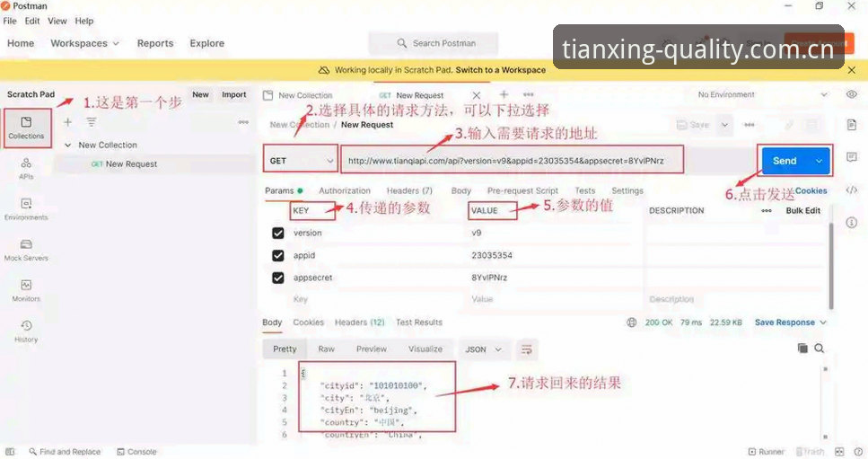
Task: Switch to the Raw response view
Action: (326, 349)
